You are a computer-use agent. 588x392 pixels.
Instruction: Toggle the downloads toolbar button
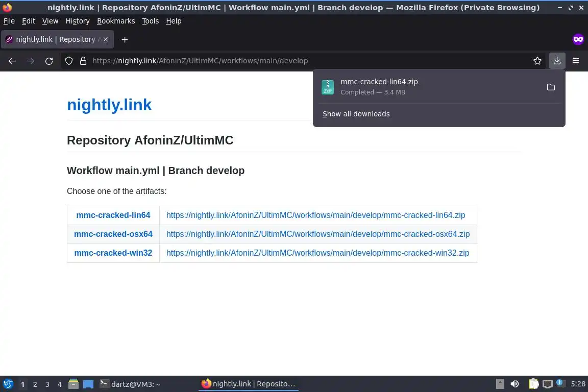pyautogui.click(x=557, y=61)
